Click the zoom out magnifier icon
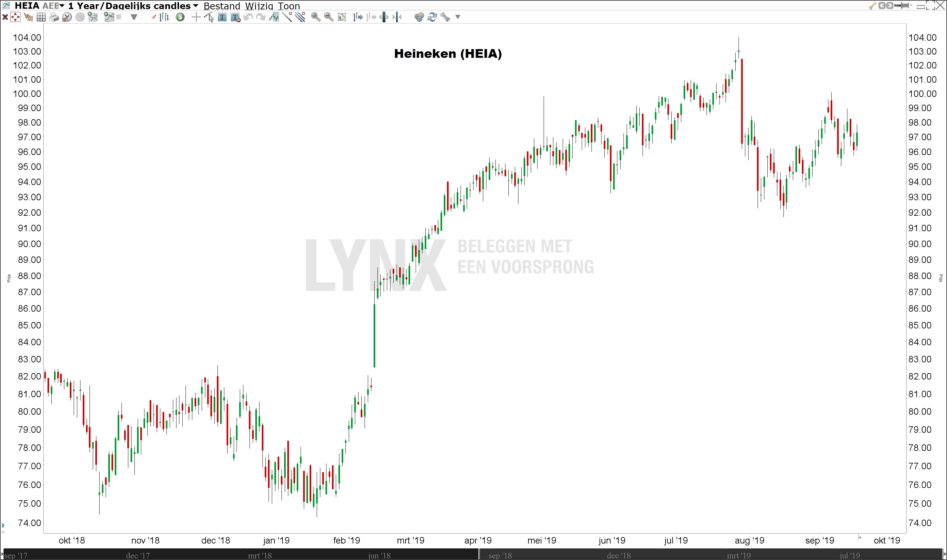The image size is (947, 560). click(x=328, y=17)
